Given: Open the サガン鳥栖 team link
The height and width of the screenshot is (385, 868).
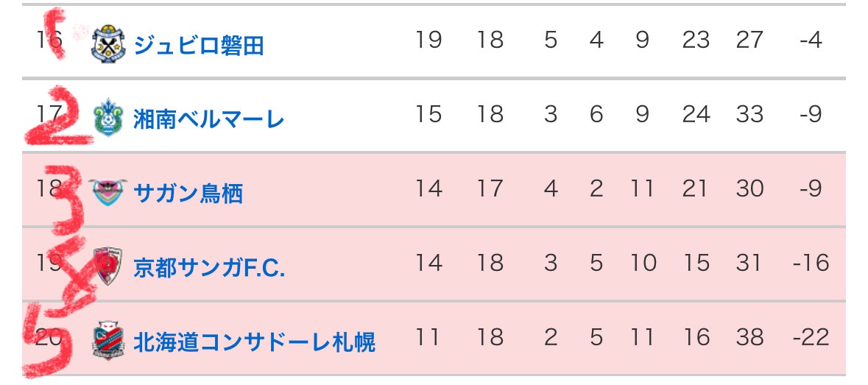Looking at the screenshot, I should point(188,193).
